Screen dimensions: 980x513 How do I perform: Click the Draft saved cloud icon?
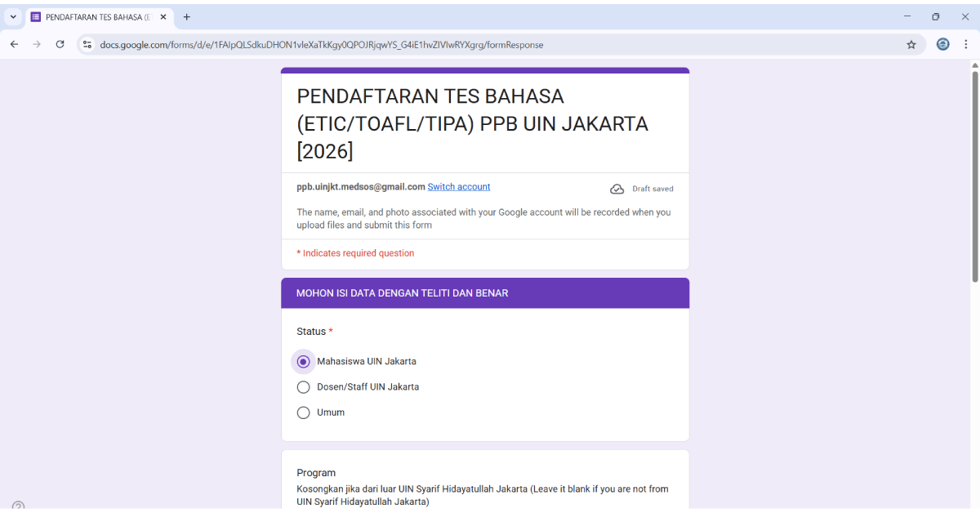[x=617, y=188]
